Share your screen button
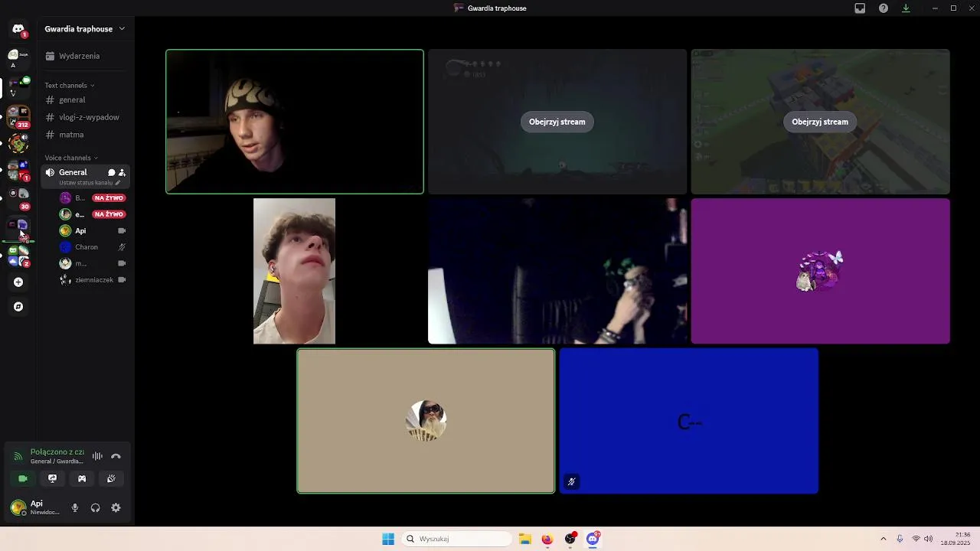The image size is (980, 551). point(52,479)
